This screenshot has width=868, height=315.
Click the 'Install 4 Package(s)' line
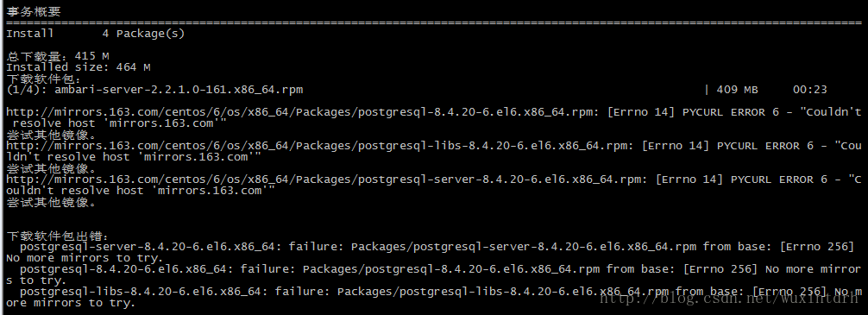click(95, 34)
